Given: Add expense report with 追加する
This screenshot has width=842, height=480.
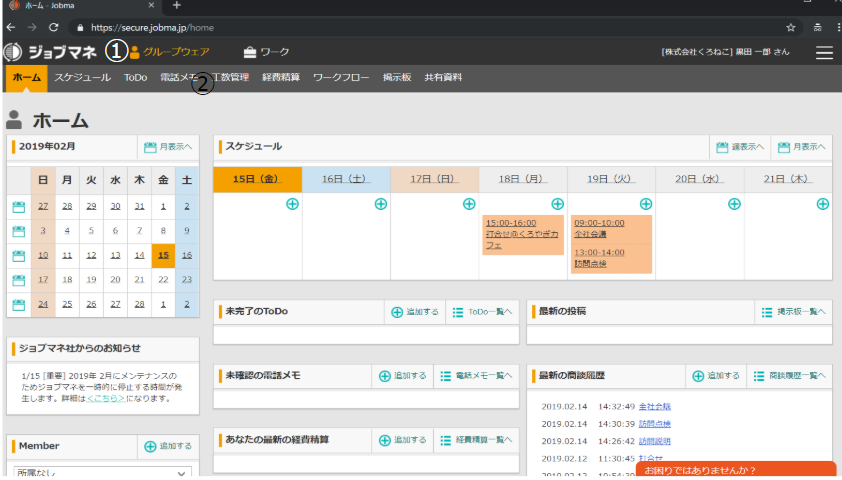Looking at the screenshot, I should pyautogui.click(x=402, y=440).
